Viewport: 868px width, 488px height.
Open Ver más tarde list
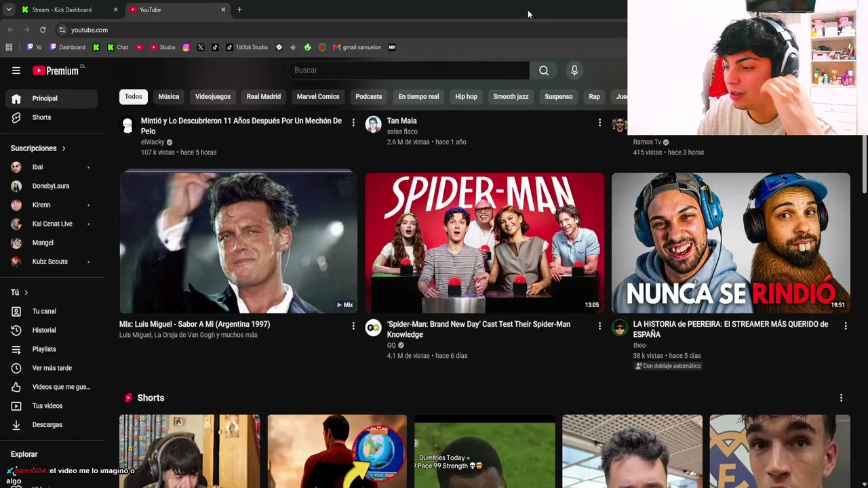click(52, 368)
